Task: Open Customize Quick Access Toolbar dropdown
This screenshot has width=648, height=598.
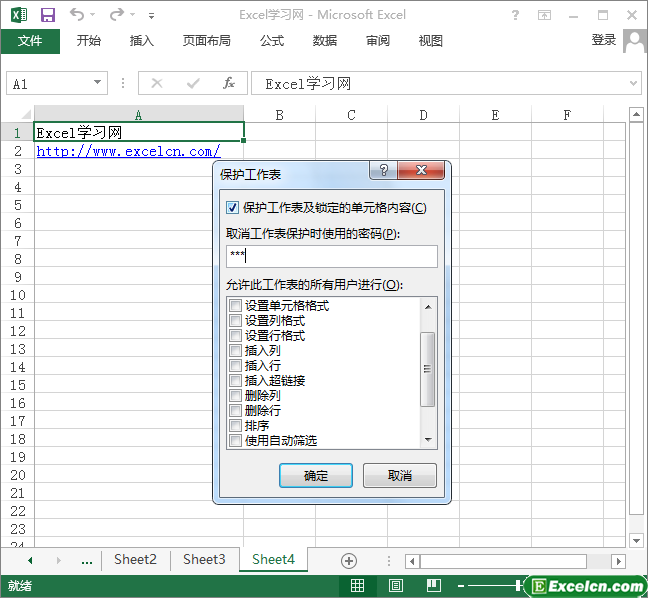Action: click(151, 16)
